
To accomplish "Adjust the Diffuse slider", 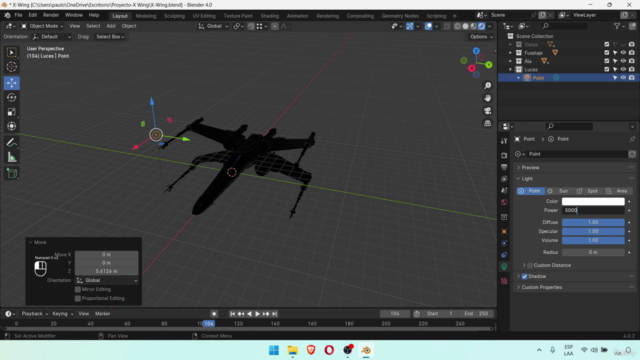I will tap(593, 222).
